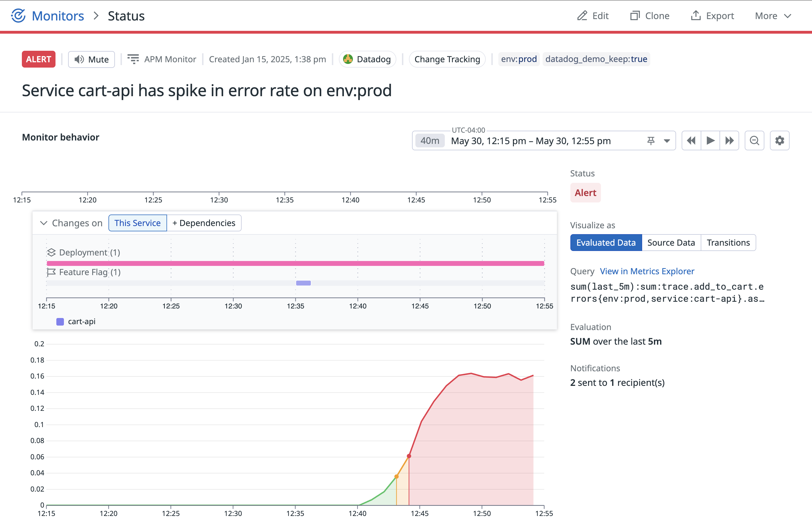Click the Monitors logo icon
Viewport: 812px width, 530px height.
(x=18, y=16)
